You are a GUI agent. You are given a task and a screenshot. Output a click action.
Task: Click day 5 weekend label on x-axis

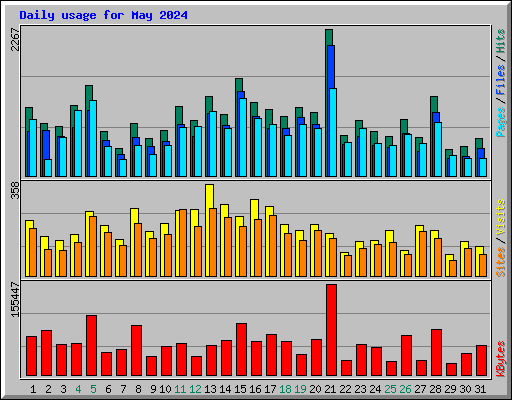93,389
